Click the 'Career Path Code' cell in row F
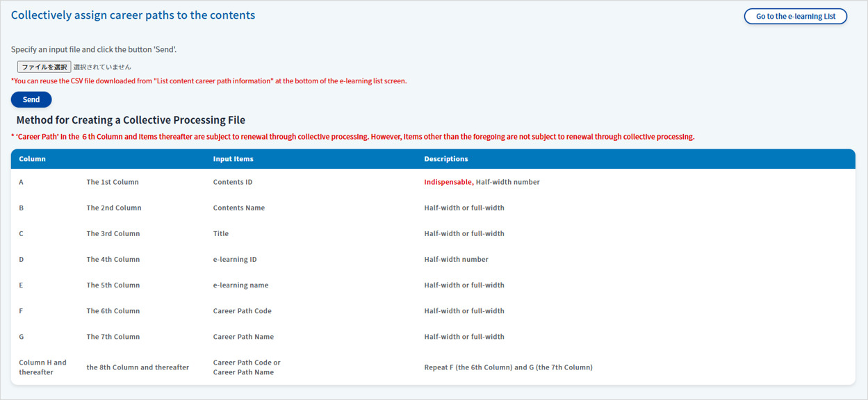 point(242,311)
